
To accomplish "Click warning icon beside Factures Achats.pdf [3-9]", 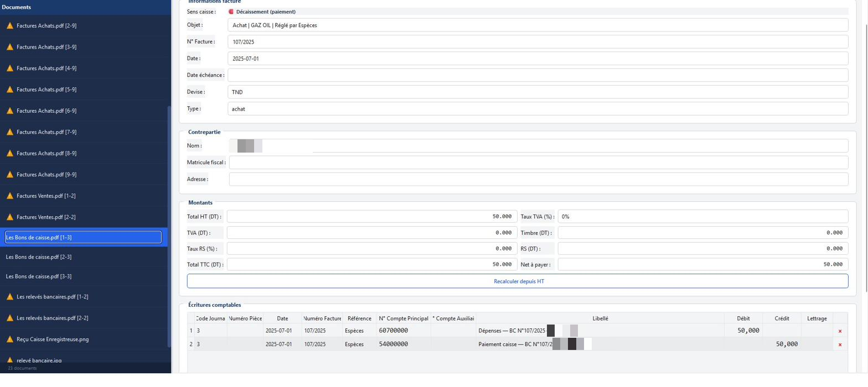I will (x=9, y=47).
